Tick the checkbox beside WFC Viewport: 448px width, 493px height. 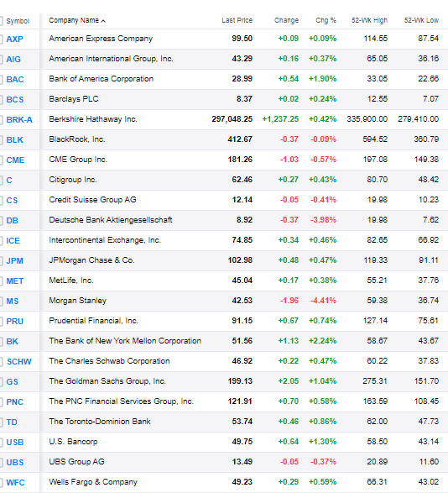point(1,482)
